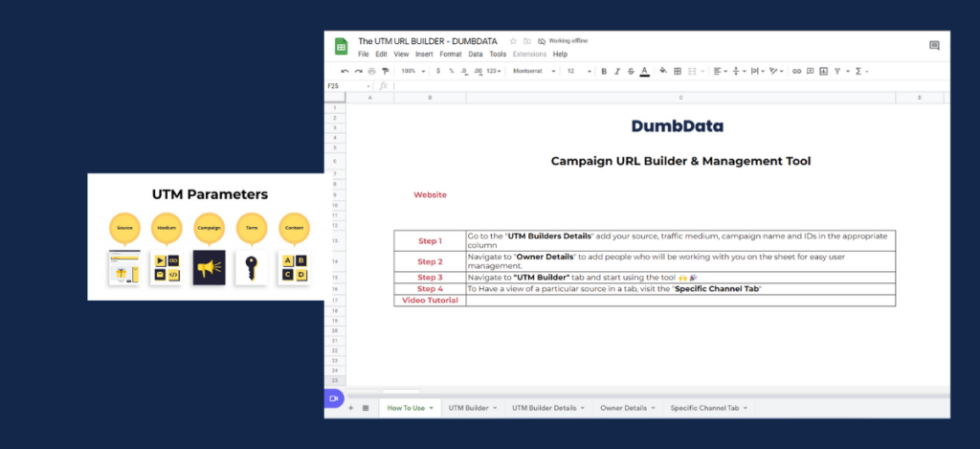The image size is (980, 449).
Task: Toggle italic formatting icon
Action: (x=617, y=71)
